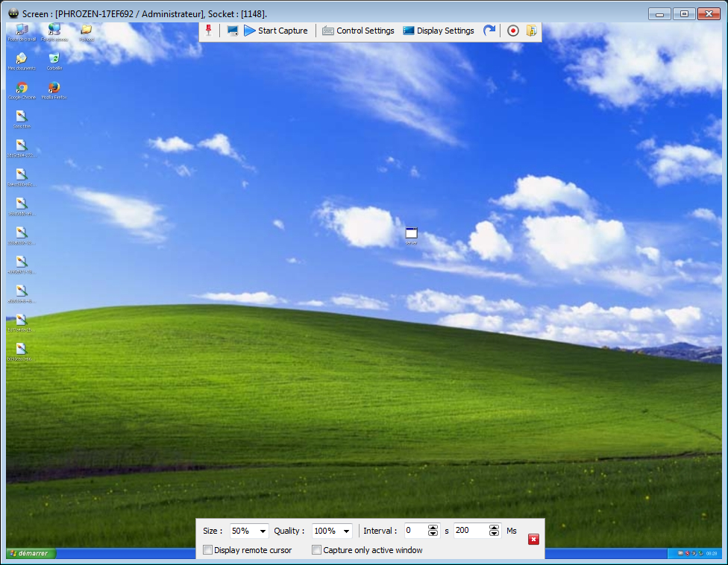728x565 pixels.
Task: Click the folder icon in top toolbar
Action: 531,31
